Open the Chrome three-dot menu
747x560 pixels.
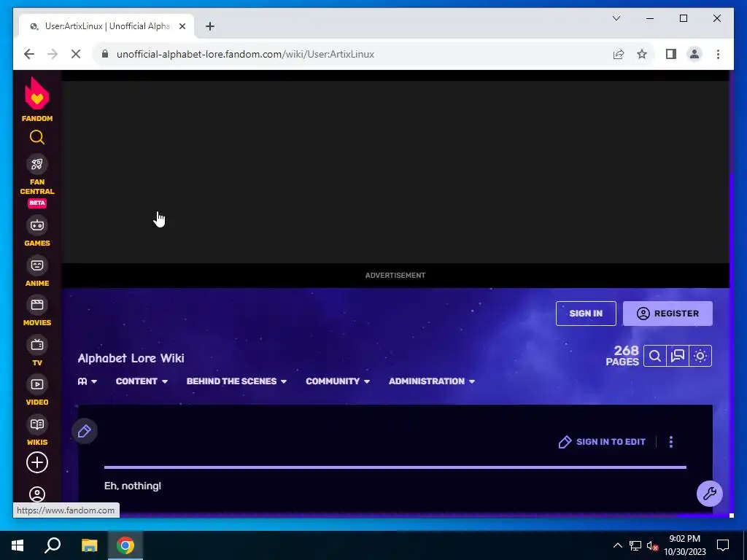[x=718, y=54]
